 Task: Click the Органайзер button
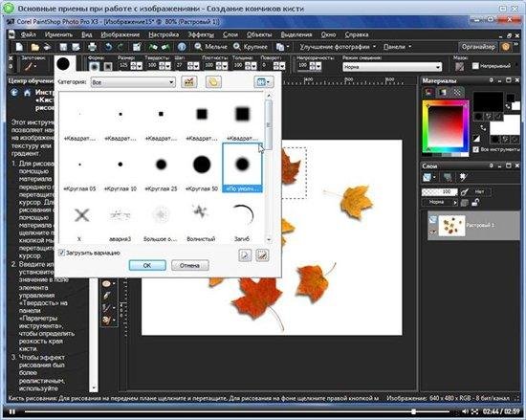click(478, 47)
